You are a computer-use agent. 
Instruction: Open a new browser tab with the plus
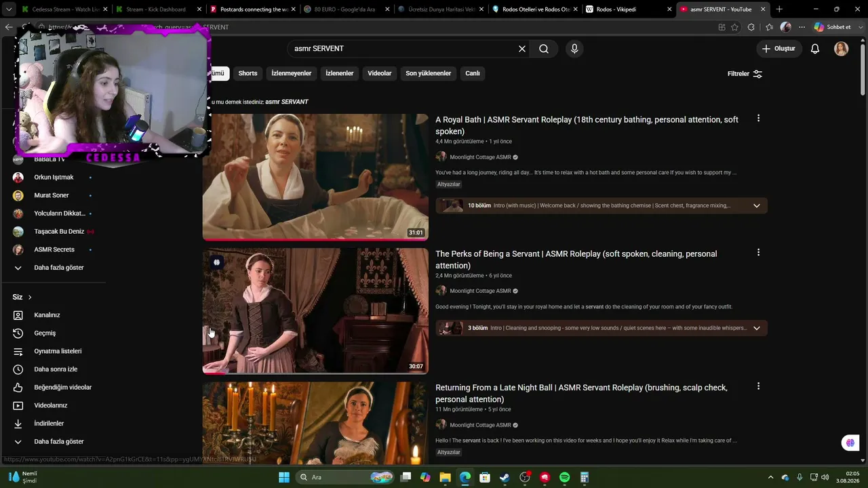[x=779, y=9]
